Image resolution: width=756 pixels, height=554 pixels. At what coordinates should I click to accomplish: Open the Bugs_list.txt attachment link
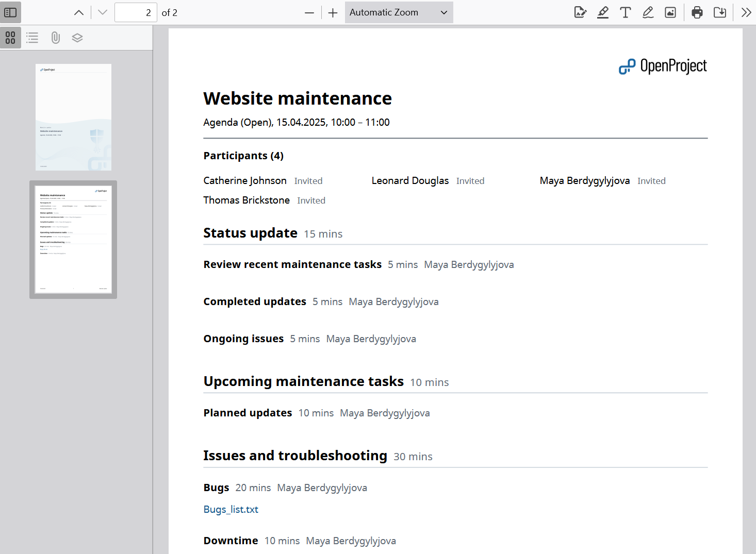[231, 509]
